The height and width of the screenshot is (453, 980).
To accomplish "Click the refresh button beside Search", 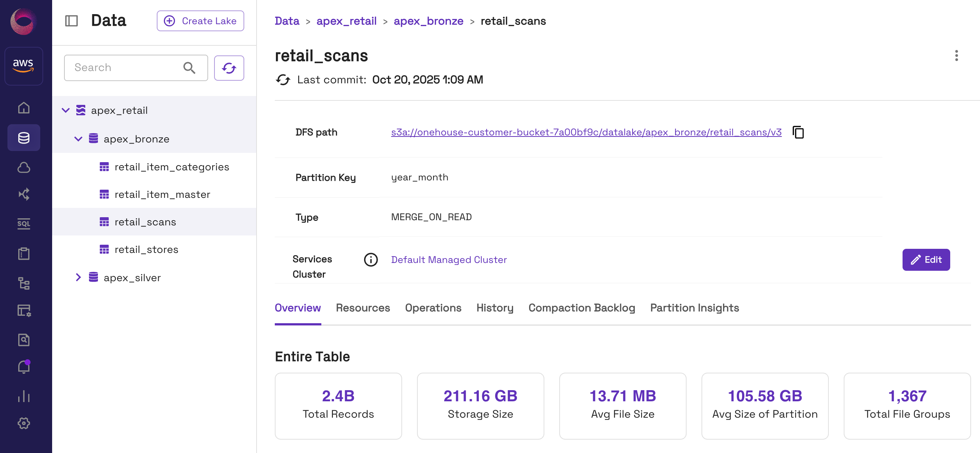I will point(229,68).
